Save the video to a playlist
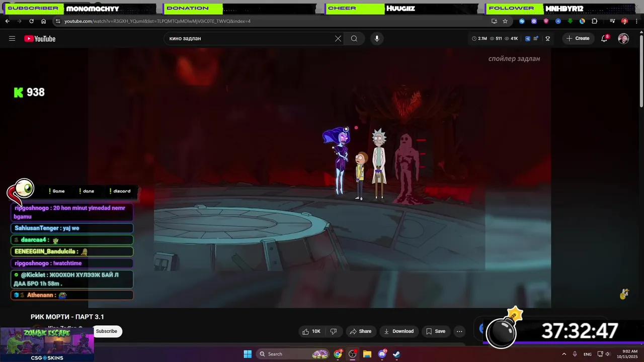The height and width of the screenshot is (362, 644). (436, 331)
